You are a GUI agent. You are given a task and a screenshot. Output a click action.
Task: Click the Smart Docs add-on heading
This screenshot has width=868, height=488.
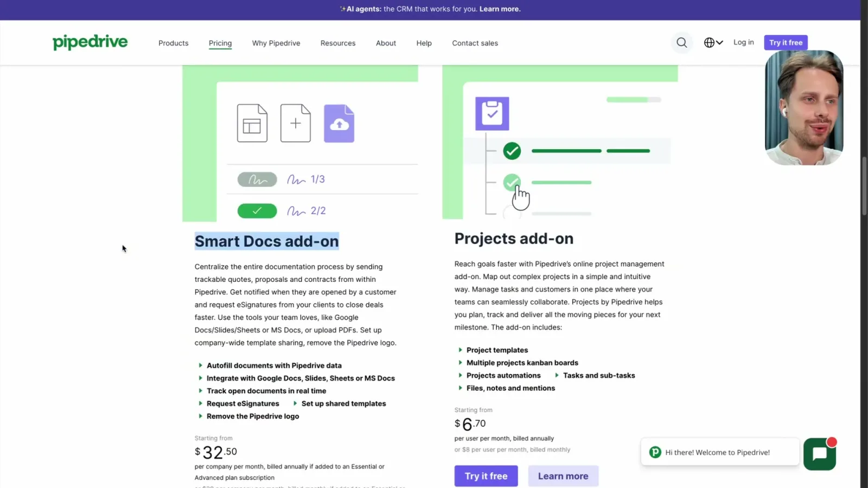(267, 241)
